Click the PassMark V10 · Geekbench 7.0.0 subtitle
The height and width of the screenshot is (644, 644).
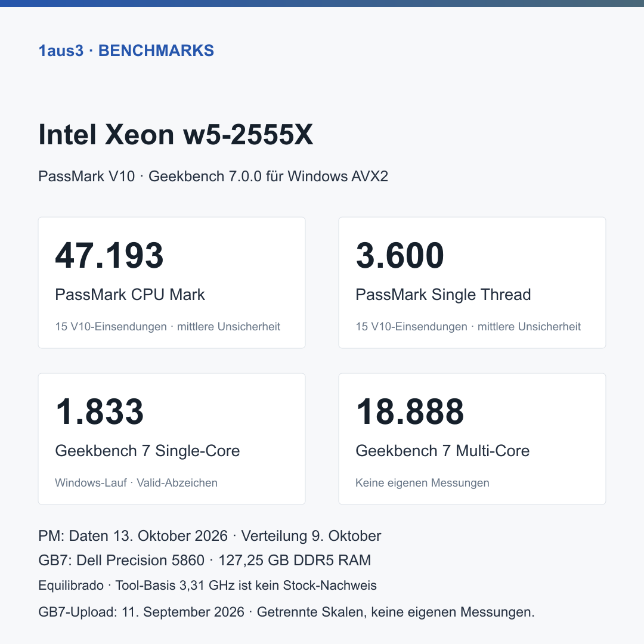213,176
